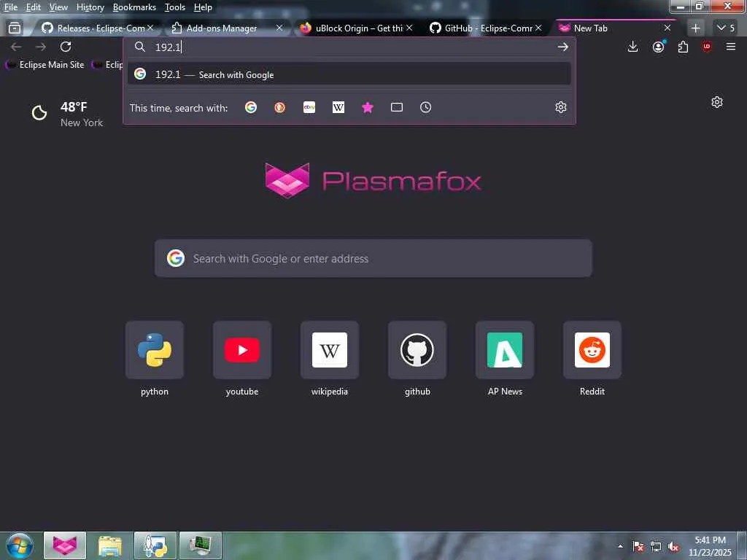This screenshot has width=747, height=560.
Task: Switch to uBlock Origin tab
Action: click(356, 28)
